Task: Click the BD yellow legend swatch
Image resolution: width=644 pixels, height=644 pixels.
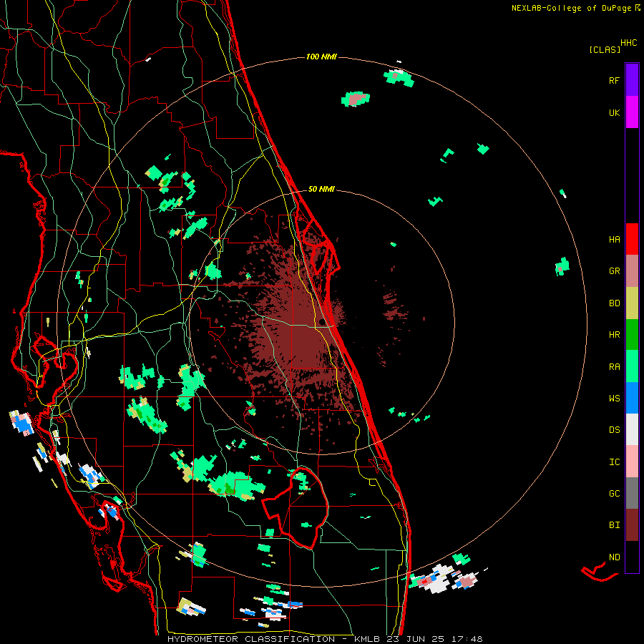Action: (x=632, y=303)
